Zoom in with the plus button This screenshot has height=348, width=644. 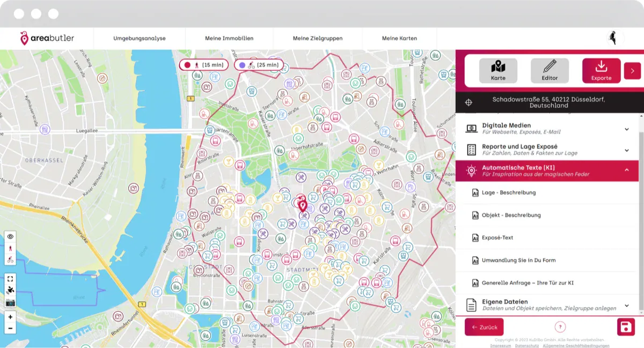[10, 317]
